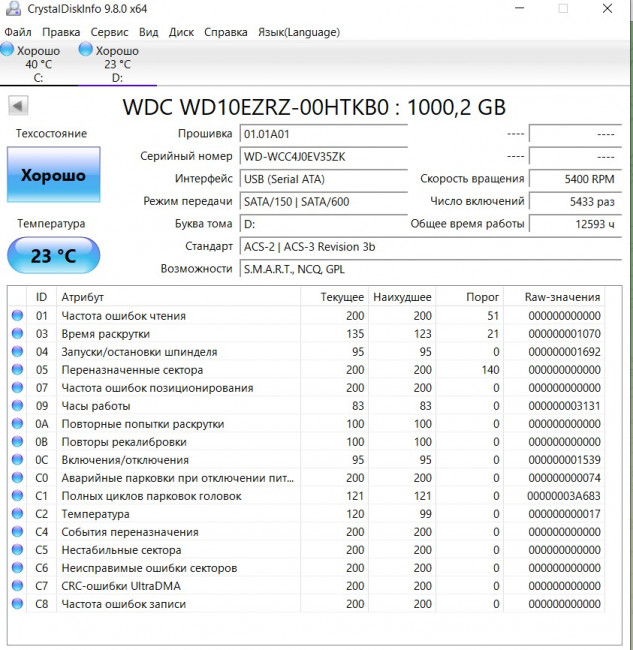Click status icon for C6 Неисправимые ошибки секторов
633x650 pixels.
point(17,568)
